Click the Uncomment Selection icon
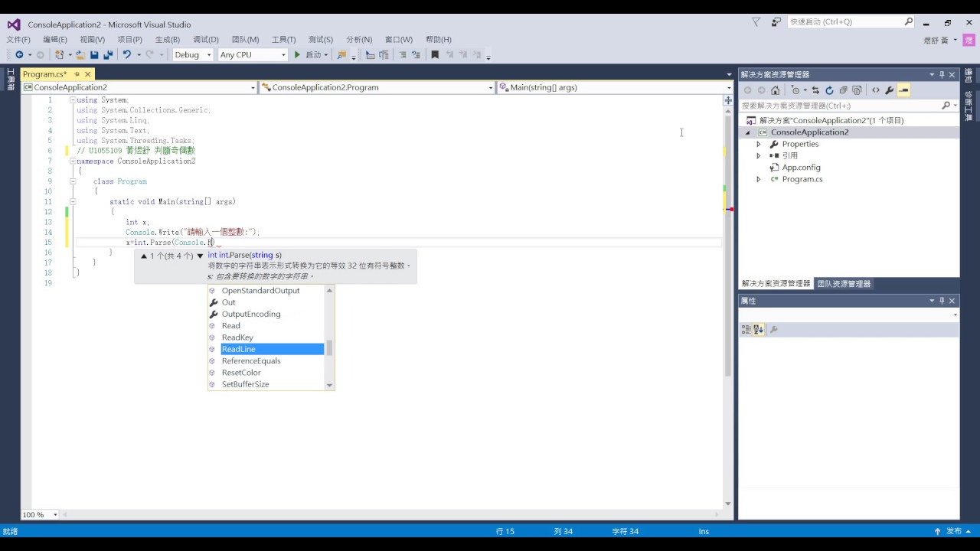980x551 pixels. click(416, 55)
